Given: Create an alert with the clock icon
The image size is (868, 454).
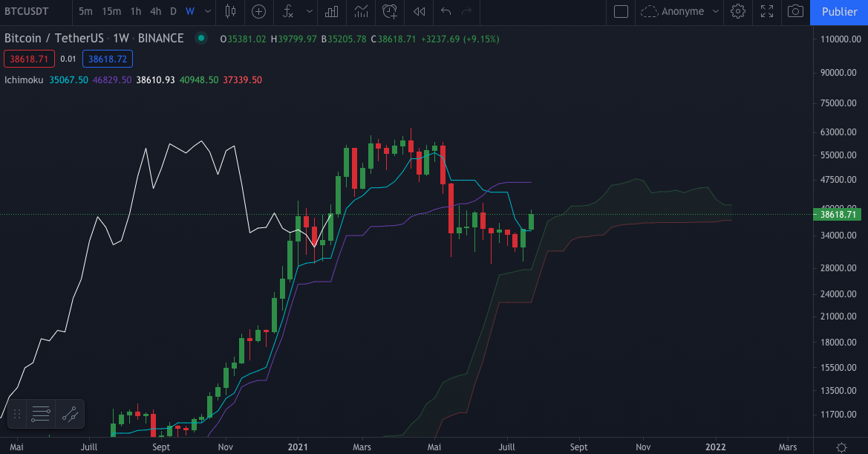Looking at the screenshot, I should 389,13.
